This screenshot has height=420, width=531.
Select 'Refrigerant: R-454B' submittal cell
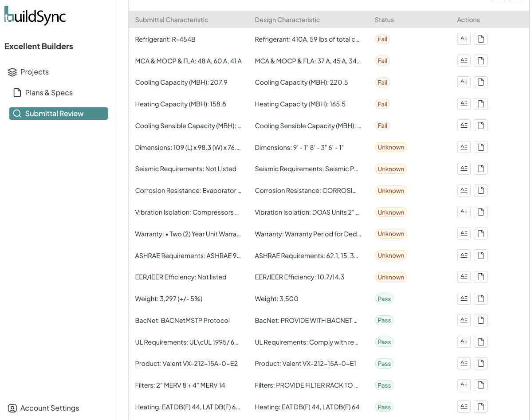[165, 39]
